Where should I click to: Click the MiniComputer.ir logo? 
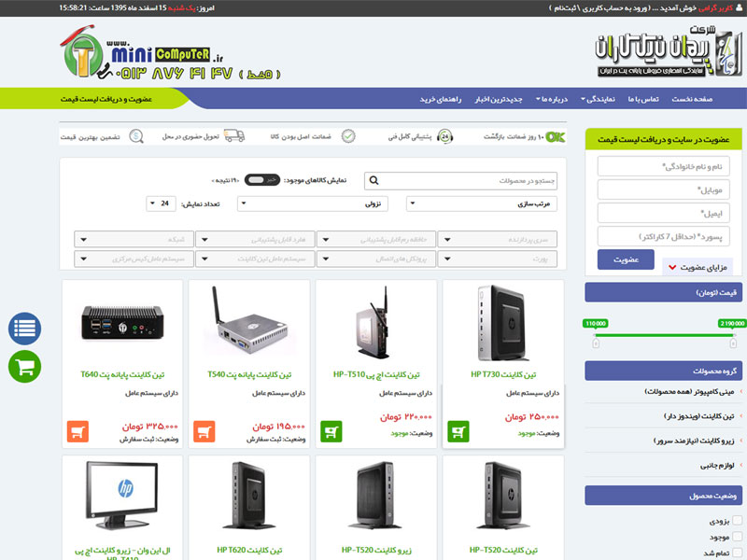click(x=168, y=54)
